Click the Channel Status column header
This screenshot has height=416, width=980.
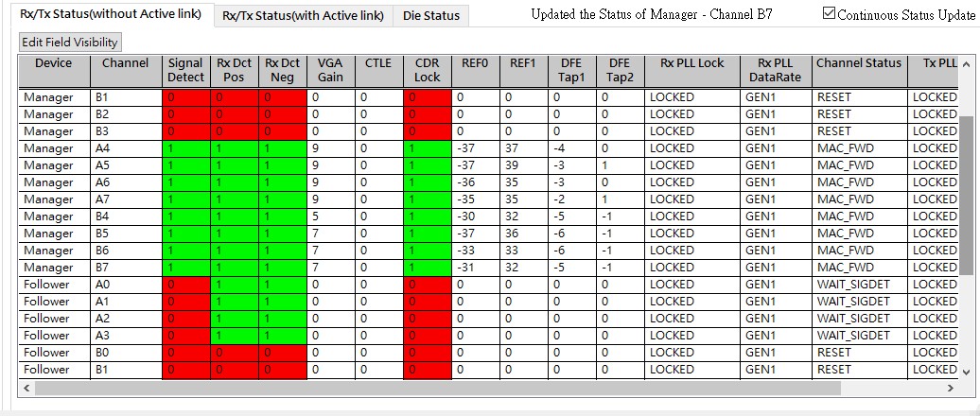click(x=859, y=71)
